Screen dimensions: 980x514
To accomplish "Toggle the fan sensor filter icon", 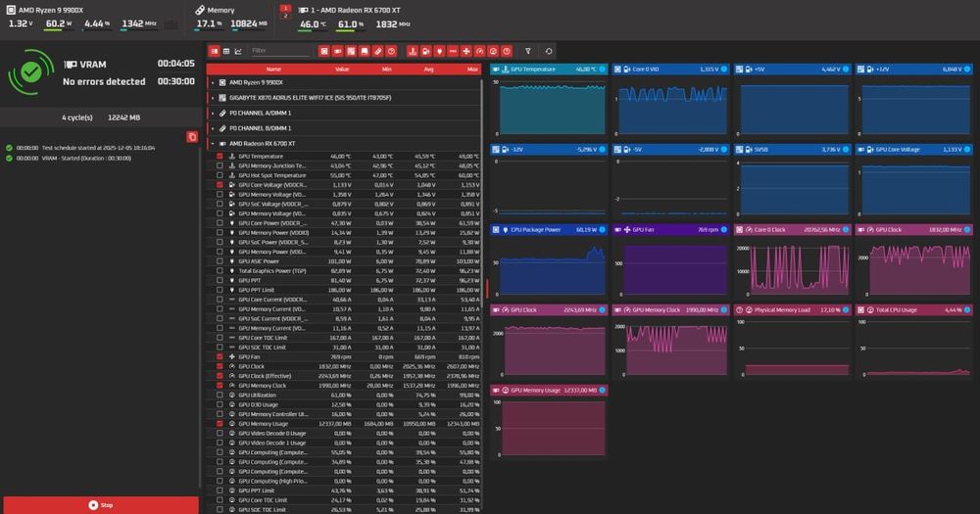I will coord(466,51).
